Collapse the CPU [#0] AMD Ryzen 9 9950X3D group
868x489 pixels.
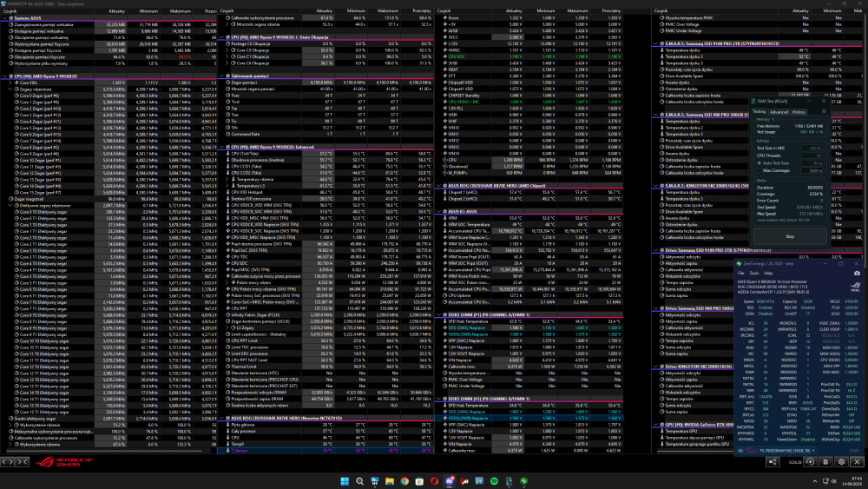point(3,76)
